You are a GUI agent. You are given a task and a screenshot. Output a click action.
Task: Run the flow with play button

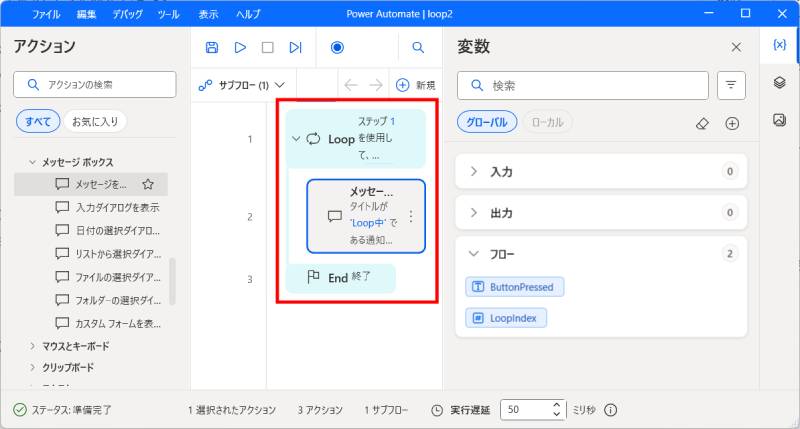(x=240, y=47)
